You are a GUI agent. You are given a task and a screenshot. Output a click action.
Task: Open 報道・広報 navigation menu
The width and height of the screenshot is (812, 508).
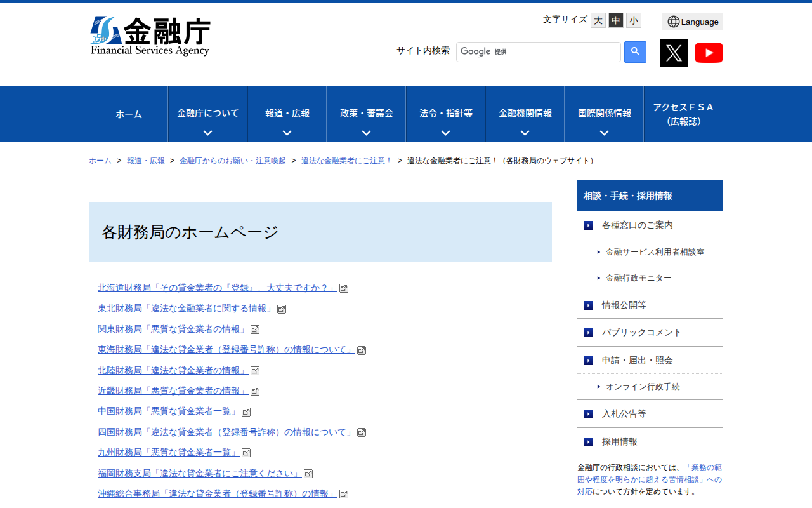point(287,114)
